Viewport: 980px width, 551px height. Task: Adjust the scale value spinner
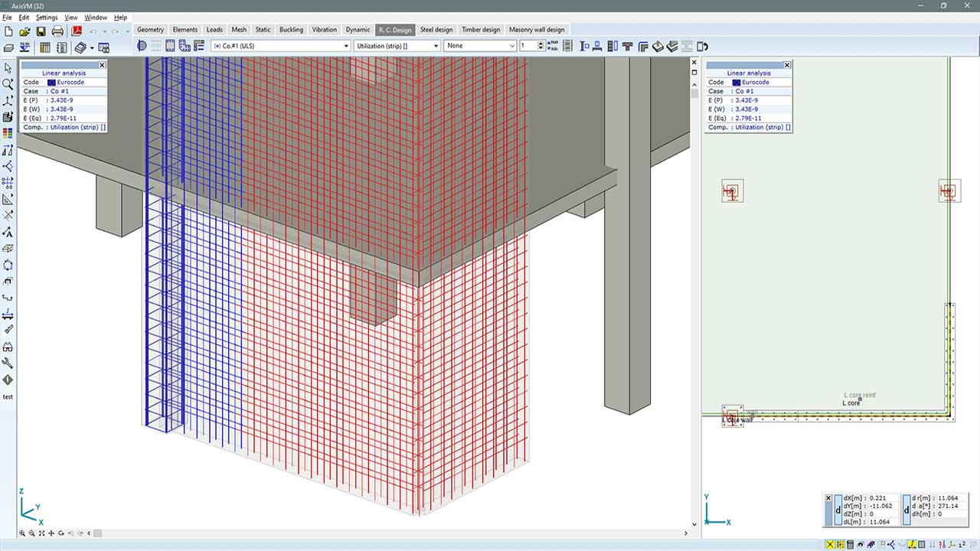(x=541, y=46)
